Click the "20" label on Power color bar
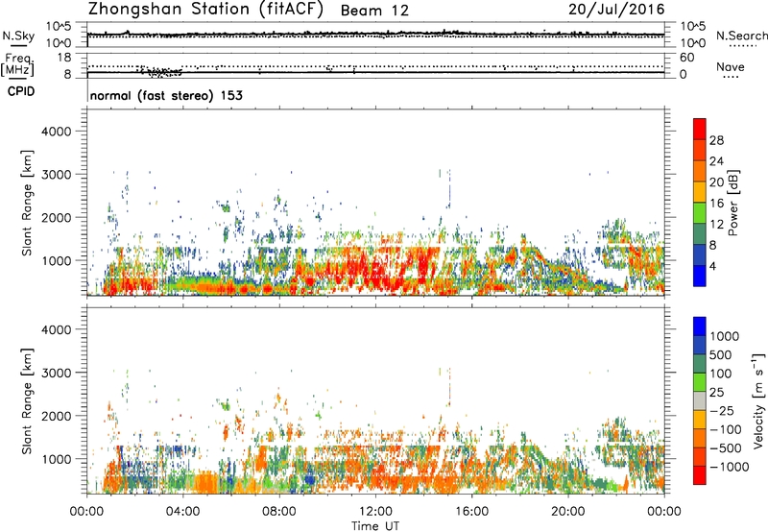This screenshot has width=768, height=532. (716, 182)
